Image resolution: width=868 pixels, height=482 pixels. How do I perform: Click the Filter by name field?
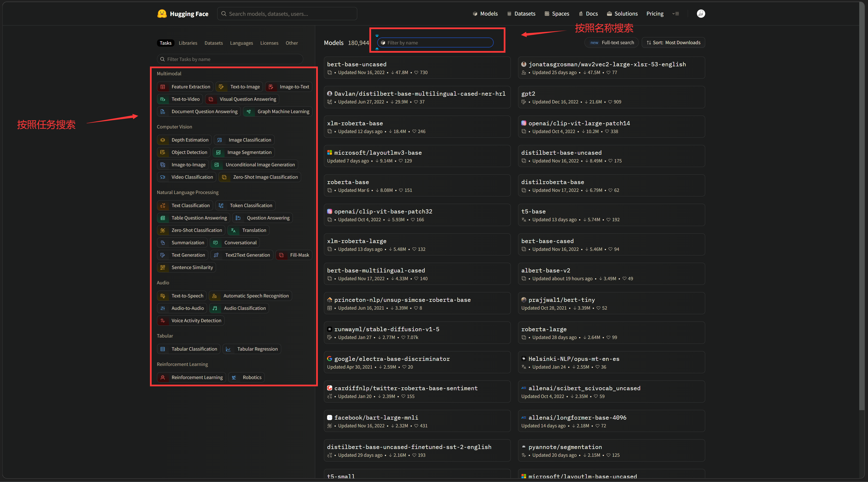click(435, 43)
